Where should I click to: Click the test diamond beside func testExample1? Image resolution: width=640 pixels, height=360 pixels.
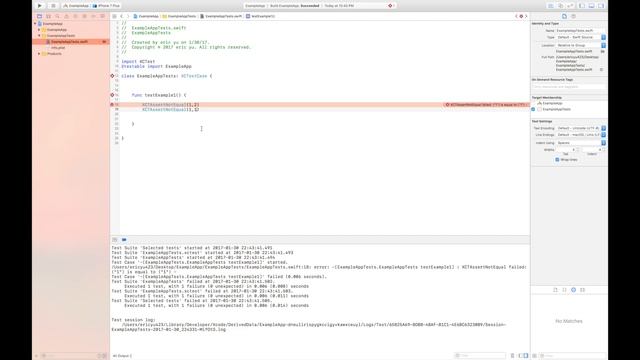112,95
